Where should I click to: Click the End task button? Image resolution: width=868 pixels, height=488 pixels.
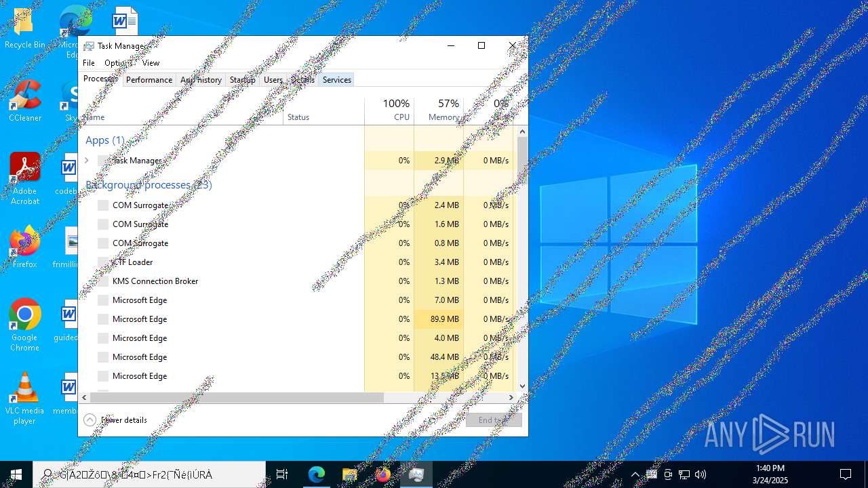coord(494,420)
